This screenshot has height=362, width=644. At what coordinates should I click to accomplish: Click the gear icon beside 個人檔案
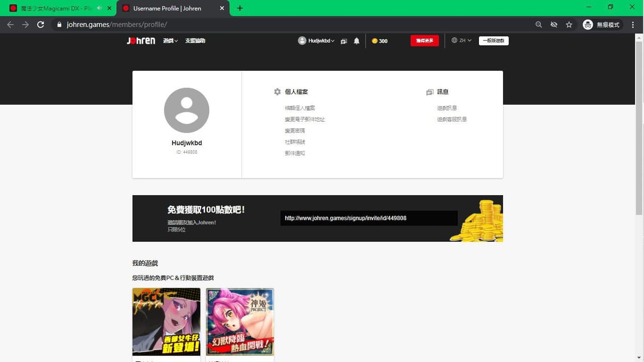[x=277, y=92]
